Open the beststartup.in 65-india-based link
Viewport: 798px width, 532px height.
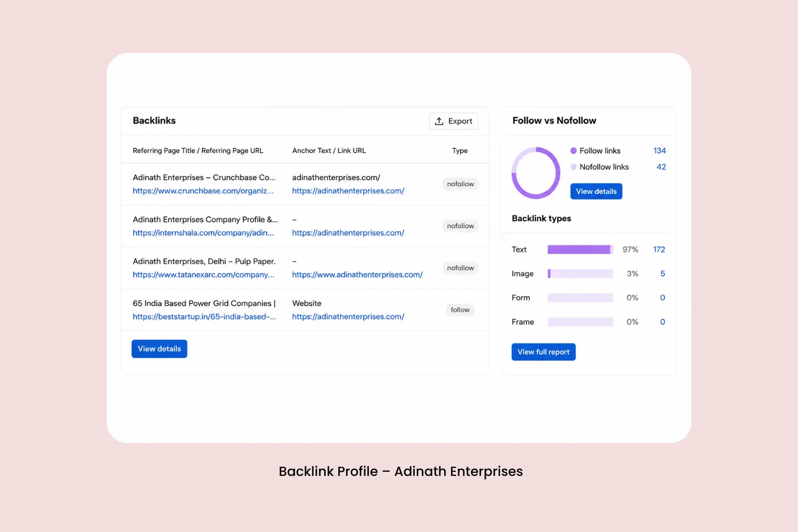[204, 316]
